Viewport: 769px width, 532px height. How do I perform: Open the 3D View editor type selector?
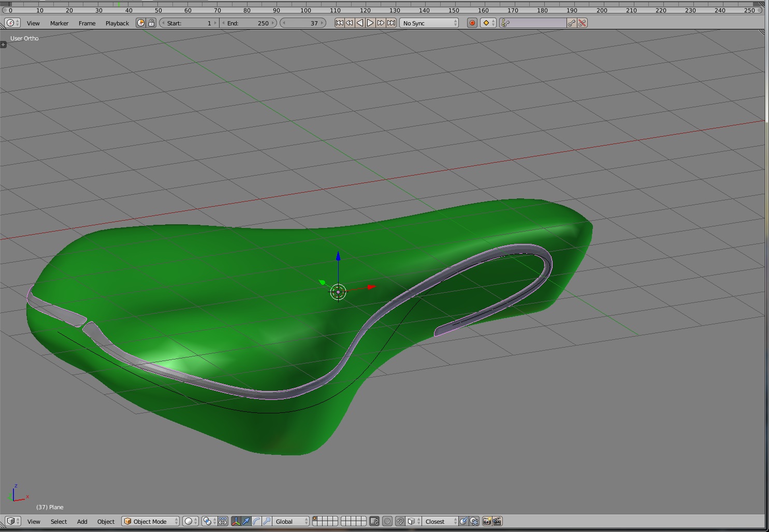[12, 521]
